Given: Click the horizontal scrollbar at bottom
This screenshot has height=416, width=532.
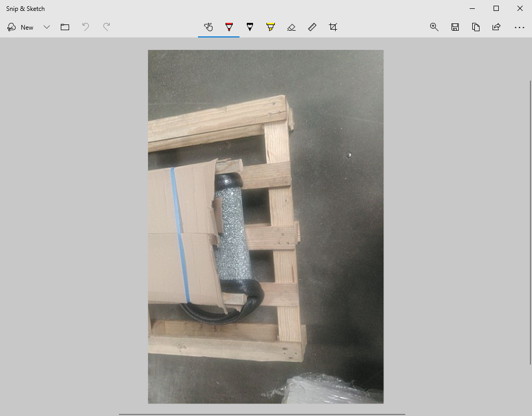Looking at the screenshot, I should tap(262, 414).
